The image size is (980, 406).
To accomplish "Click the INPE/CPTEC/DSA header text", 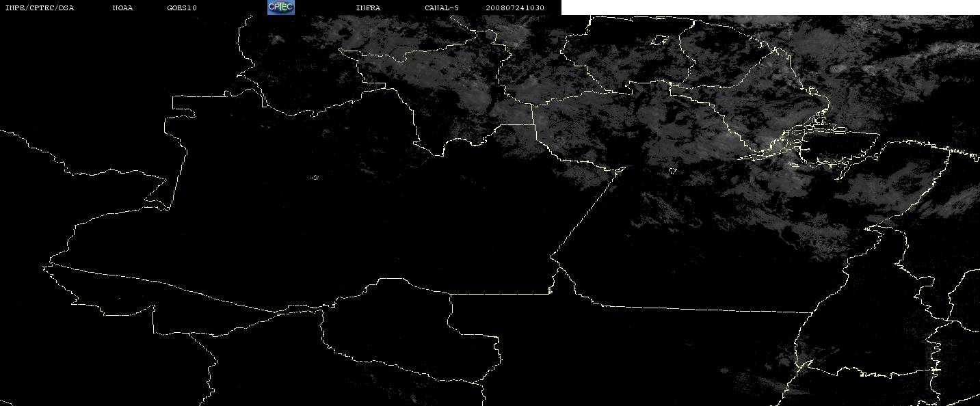I will point(40,8).
